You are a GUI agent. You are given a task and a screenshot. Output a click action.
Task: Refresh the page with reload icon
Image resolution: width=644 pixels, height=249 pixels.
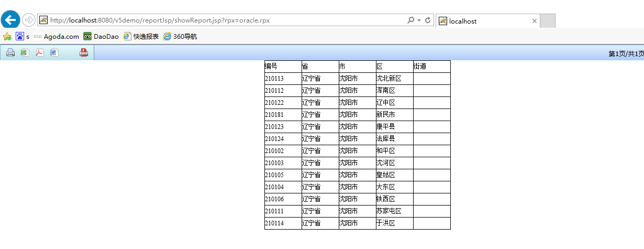(x=428, y=20)
